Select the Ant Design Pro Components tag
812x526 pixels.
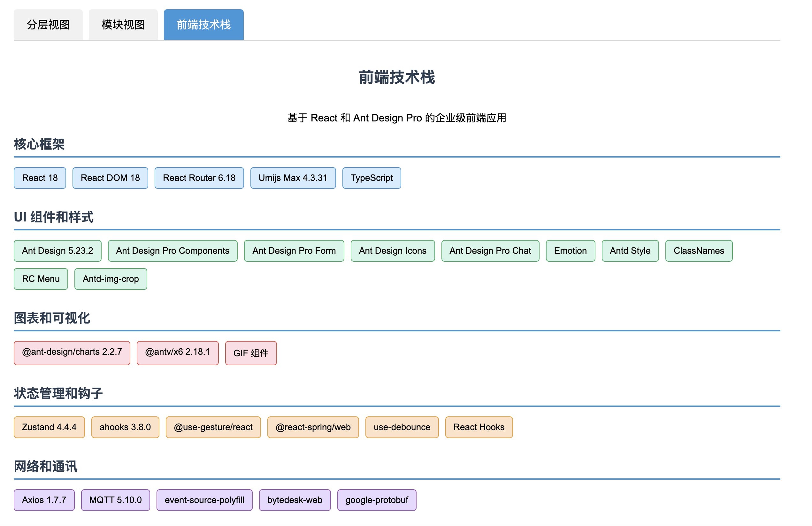click(x=172, y=251)
